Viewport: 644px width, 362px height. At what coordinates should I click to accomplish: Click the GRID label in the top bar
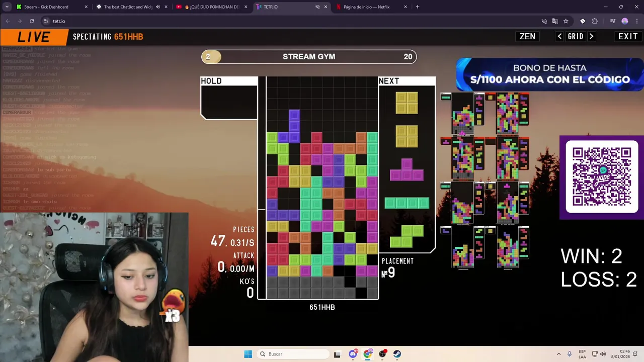coord(576,36)
